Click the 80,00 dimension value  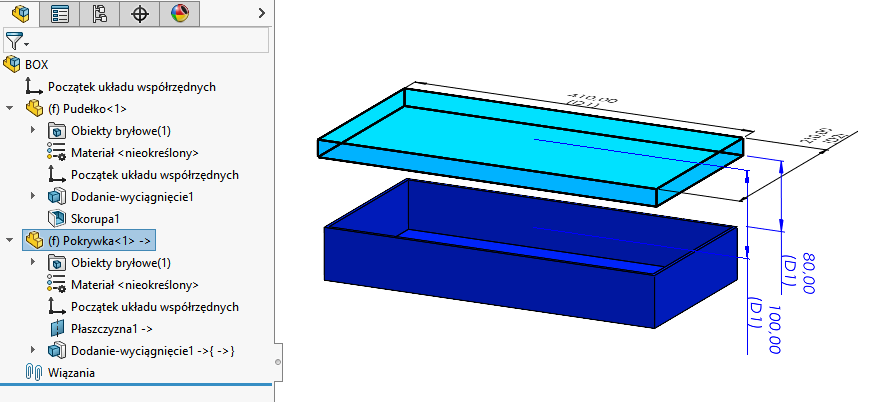[808, 272]
